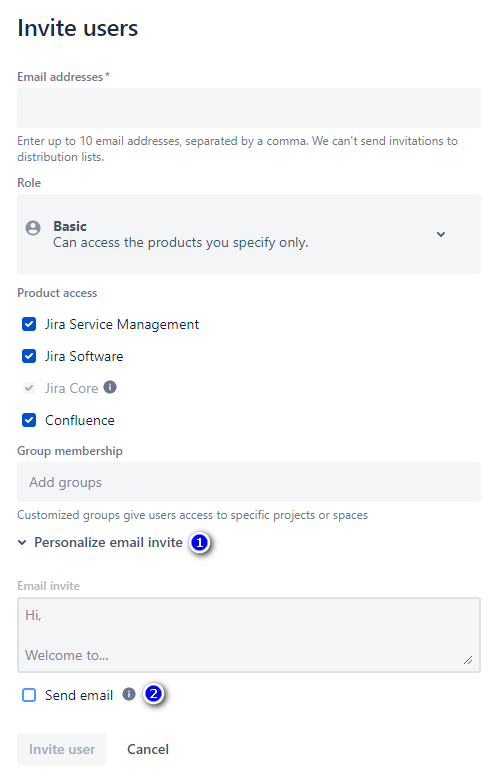490x779 pixels.
Task: Click the Confluence label text
Action: tap(80, 420)
